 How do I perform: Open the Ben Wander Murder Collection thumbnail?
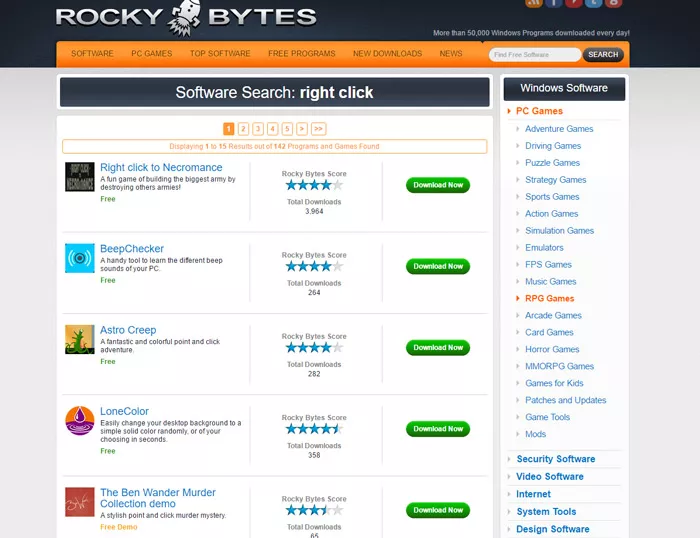pos(79,502)
